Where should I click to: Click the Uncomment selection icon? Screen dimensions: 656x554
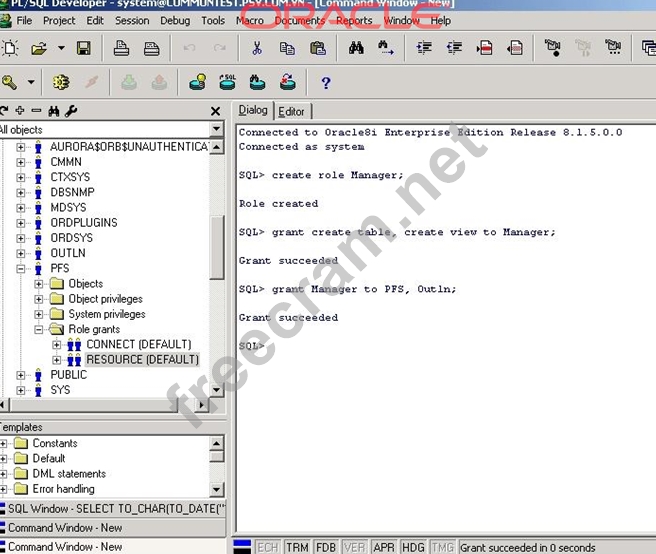tap(515, 48)
